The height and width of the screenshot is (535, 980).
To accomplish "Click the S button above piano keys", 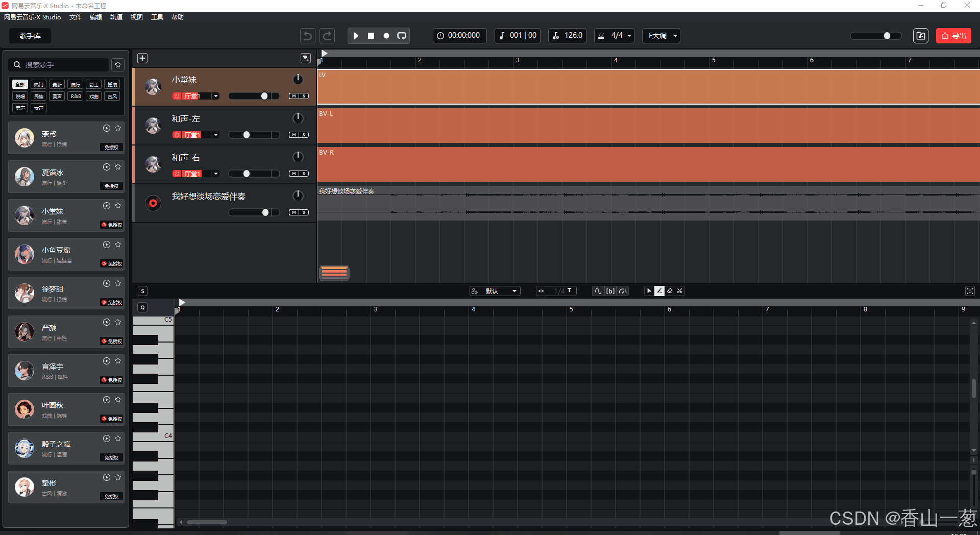I will (143, 291).
